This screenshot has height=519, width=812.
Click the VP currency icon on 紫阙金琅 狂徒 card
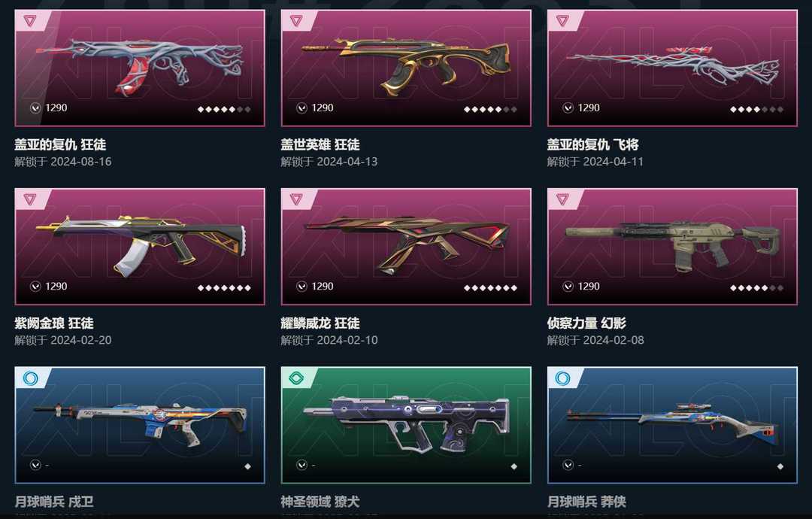click(x=35, y=287)
